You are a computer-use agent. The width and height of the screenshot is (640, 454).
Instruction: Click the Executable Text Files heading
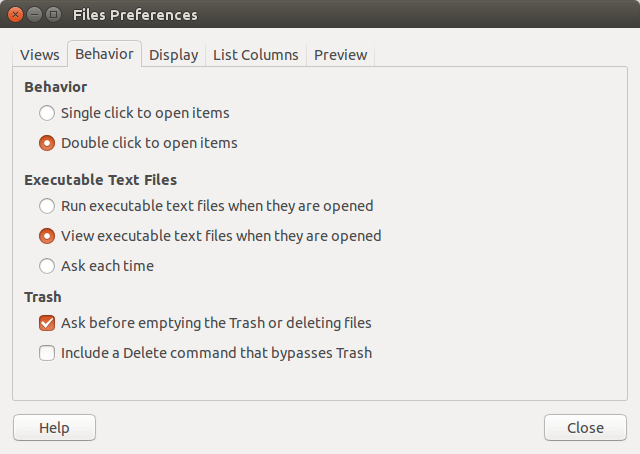[100, 180]
